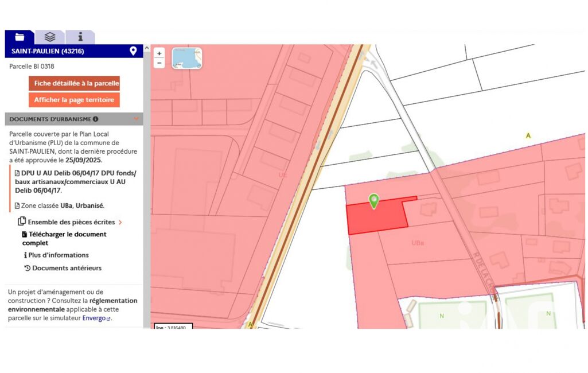The width and height of the screenshot is (588, 373).
Task: Click the location pin beside SAINT-PAULIEN
Action: 133,51
